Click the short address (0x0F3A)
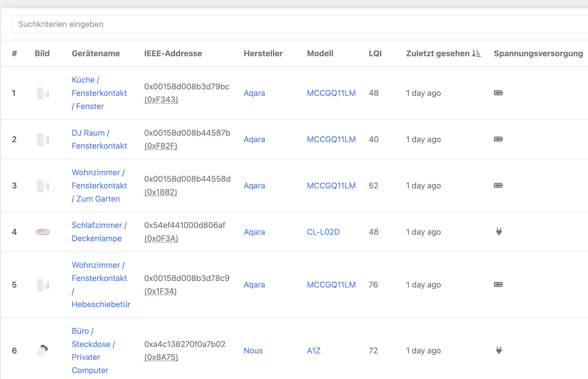Image resolution: width=588 pixels, height=379 pixels. click(161, 238)
